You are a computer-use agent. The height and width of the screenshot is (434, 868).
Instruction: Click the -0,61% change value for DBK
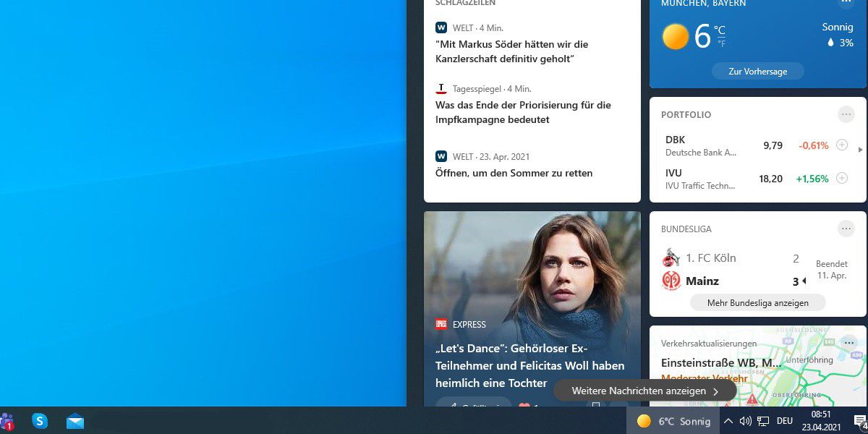[814, 145]
